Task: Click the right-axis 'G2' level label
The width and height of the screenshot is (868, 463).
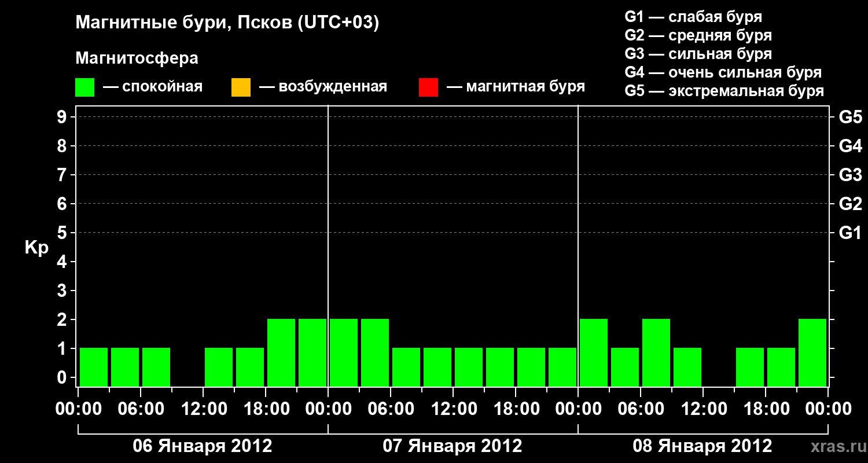Action: point(851,204)
